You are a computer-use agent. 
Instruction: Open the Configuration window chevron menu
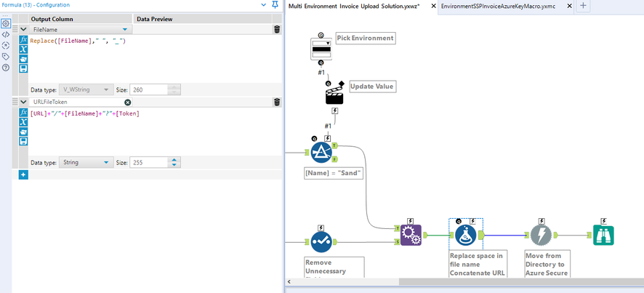pos(264,5)
